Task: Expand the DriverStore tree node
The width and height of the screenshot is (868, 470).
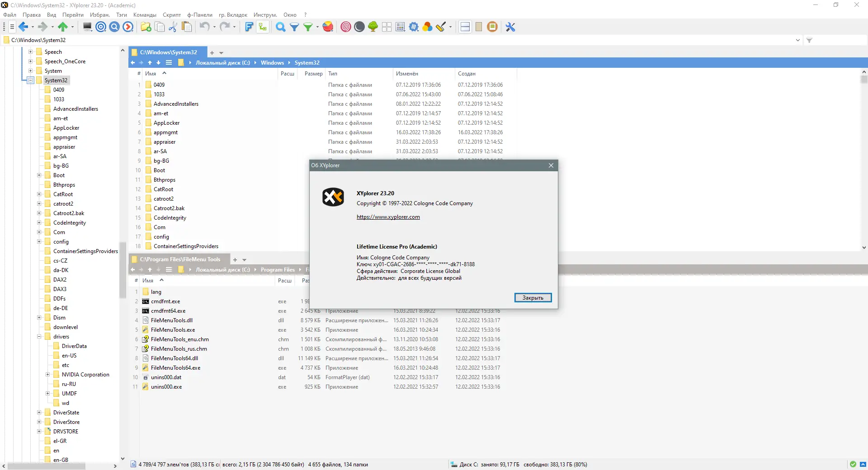Action: tap(39, 422)
